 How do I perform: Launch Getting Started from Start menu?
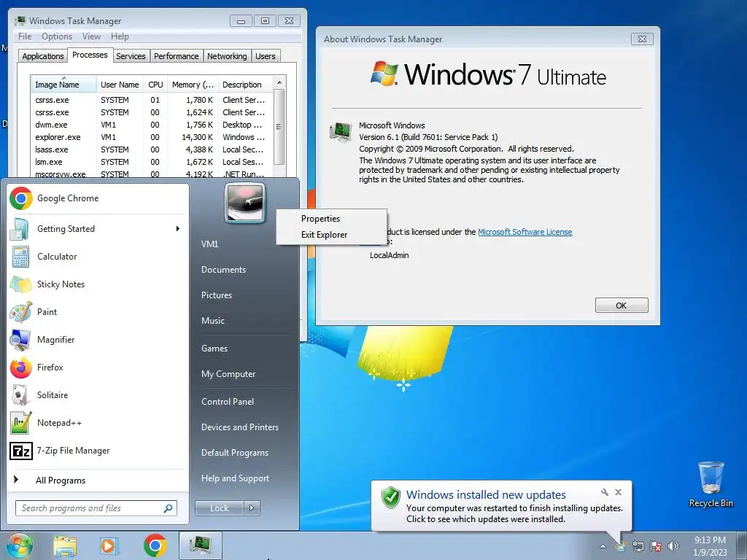click(98, 229)
